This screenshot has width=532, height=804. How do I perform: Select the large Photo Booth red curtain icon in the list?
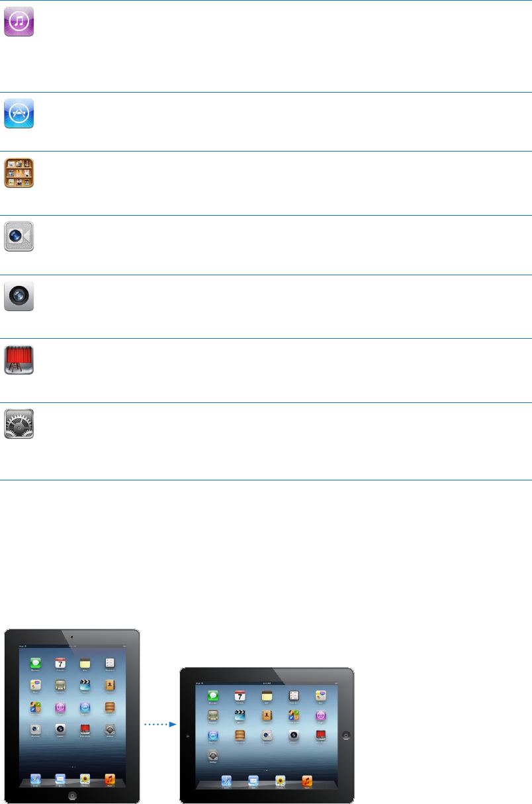click(x=19, y=360)
